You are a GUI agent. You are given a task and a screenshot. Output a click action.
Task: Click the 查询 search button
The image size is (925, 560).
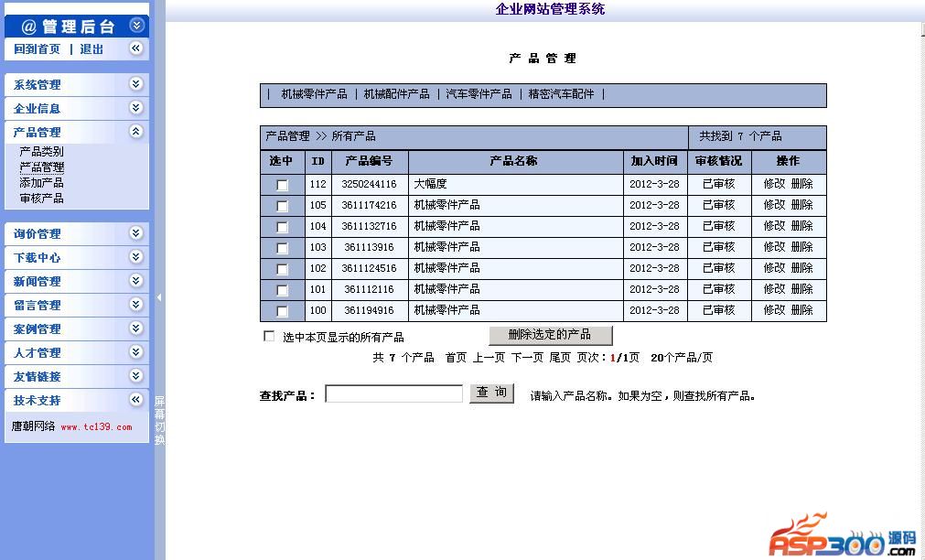click(491, 393)
